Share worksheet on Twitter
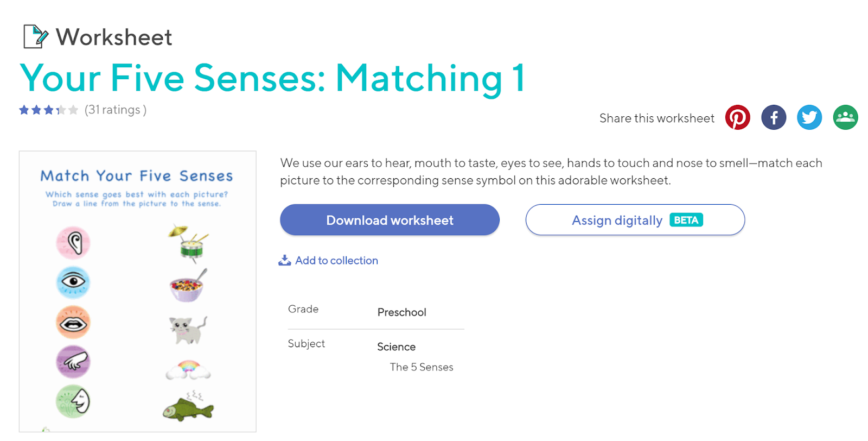The width and height of the screenshot is (868, 441). point(809,117)
